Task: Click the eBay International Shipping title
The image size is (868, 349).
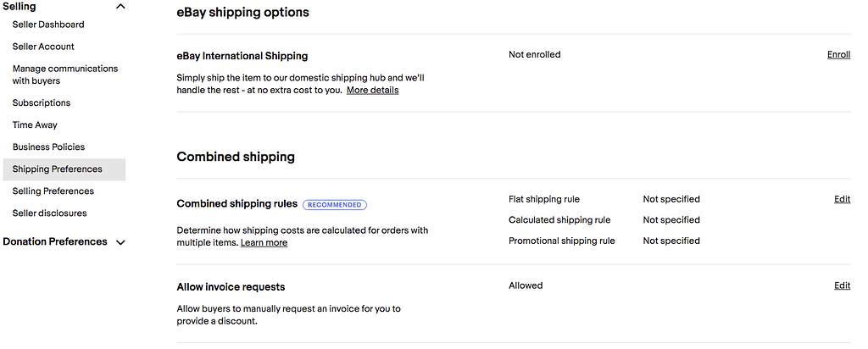Action: (x=242, y=56)
